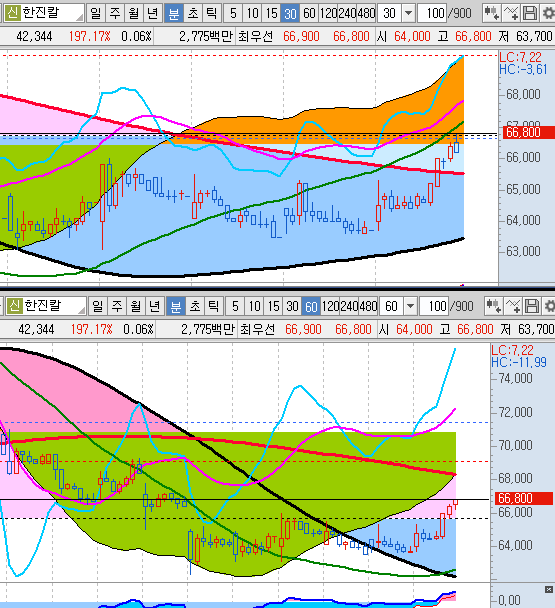
Task: Set lower chart to 10-minute interval
Action: pyautogui.click(x=254, y=306)
